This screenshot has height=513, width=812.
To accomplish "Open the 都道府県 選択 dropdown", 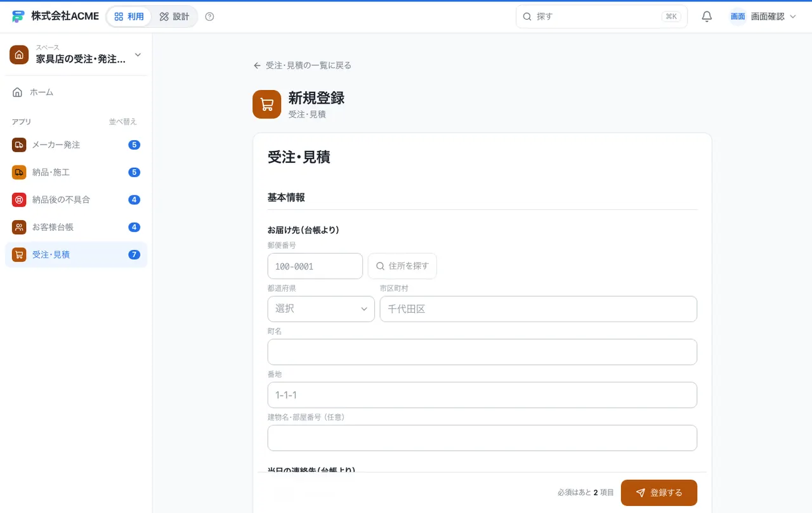I will [321, 309].
